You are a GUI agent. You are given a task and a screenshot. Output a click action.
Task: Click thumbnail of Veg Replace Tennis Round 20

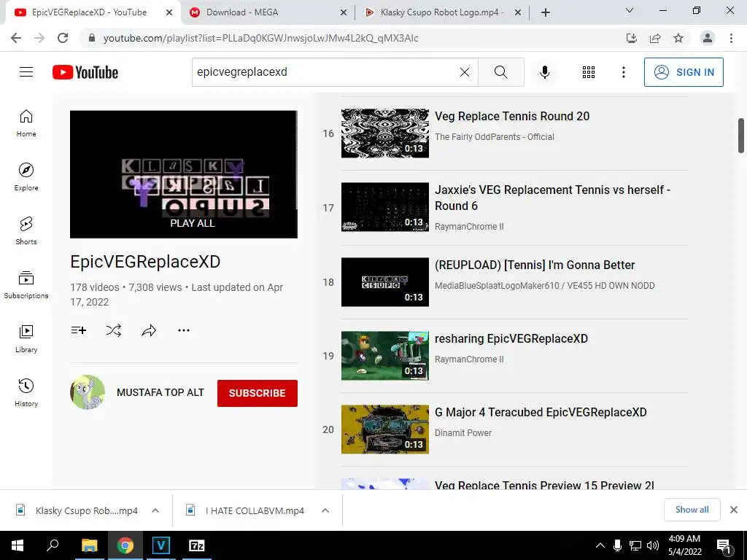(x=385, y=133)
